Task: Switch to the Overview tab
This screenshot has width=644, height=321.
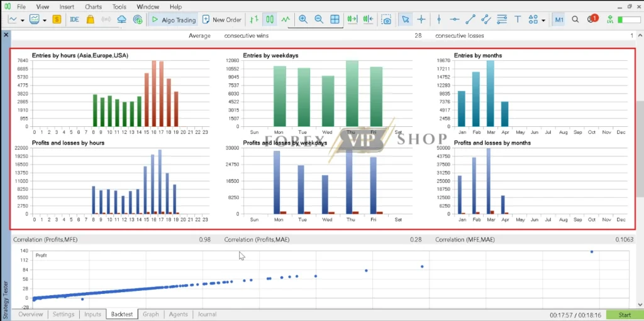Action: pyautogui.click(x=30, y=314)
